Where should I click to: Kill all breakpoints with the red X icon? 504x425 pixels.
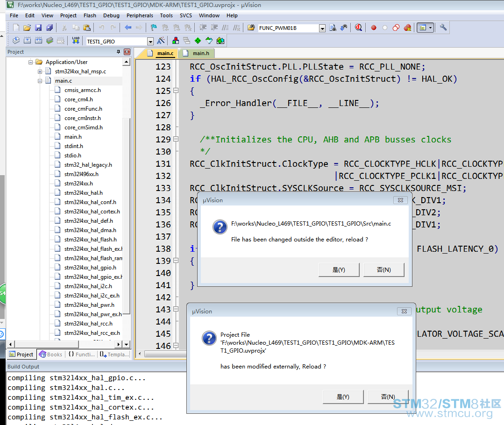(408, 28)
